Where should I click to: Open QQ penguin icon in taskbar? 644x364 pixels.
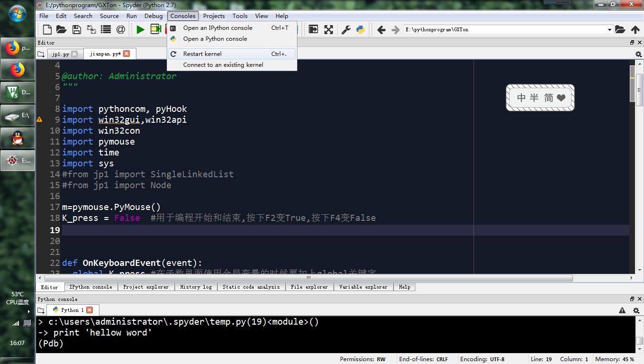[x=18, y=137]
